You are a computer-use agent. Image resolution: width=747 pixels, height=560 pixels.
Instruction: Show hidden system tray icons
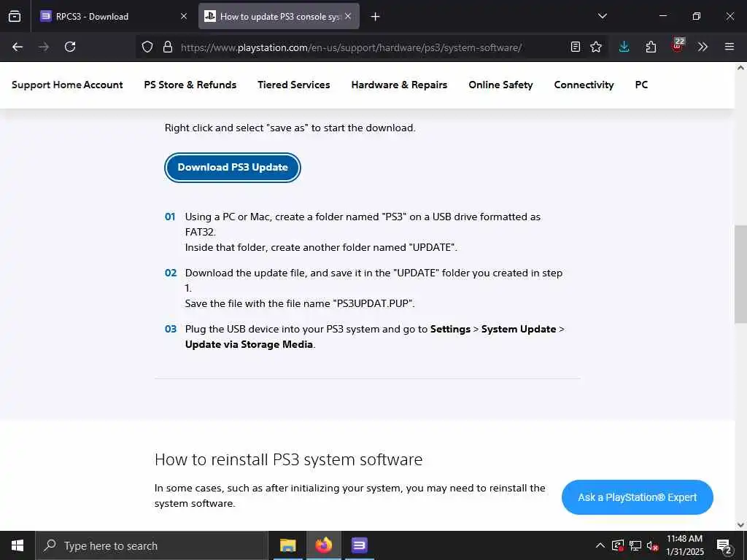pos(600,545)
